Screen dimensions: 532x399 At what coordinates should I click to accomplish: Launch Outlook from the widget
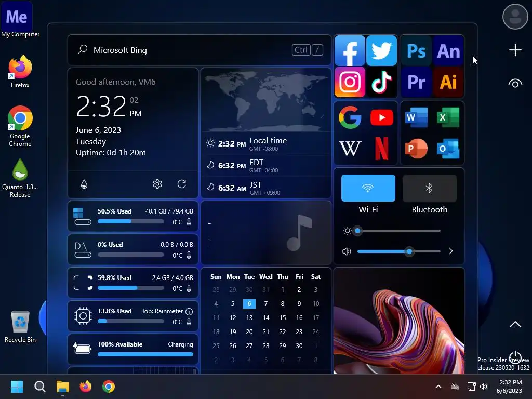(448, 149)
